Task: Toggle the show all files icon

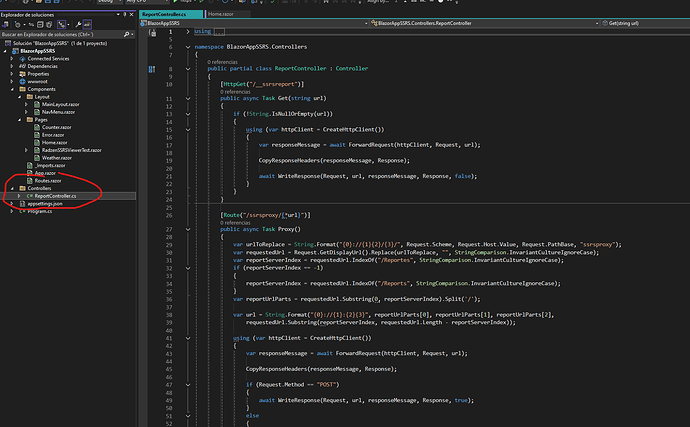Action: [x=49, y=25]
